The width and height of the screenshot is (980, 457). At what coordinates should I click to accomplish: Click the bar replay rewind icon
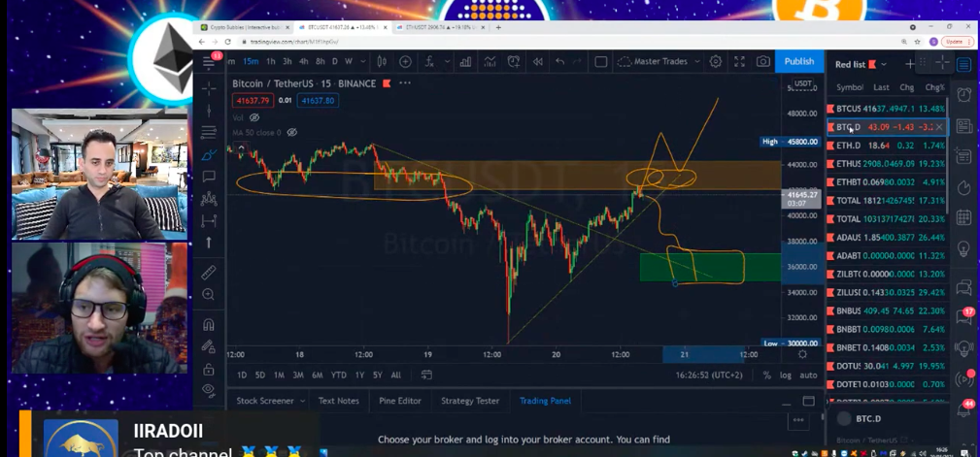coord(537,61)
